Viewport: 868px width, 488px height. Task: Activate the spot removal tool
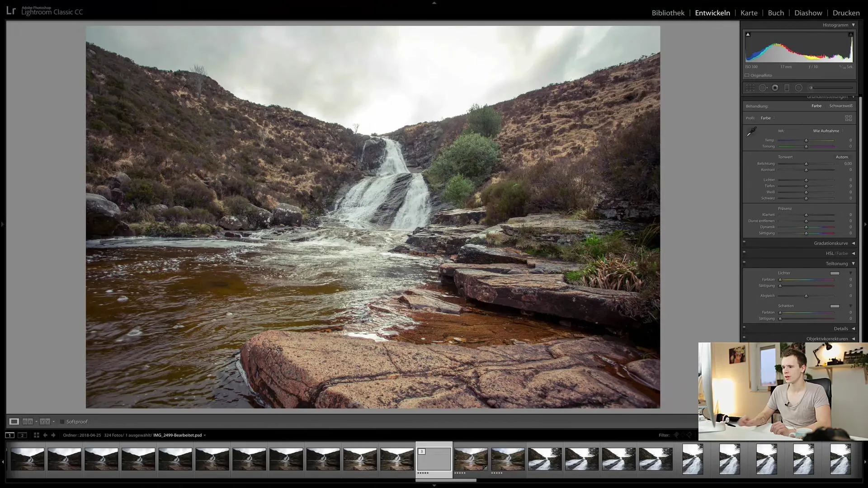click(x=763, y=88)
